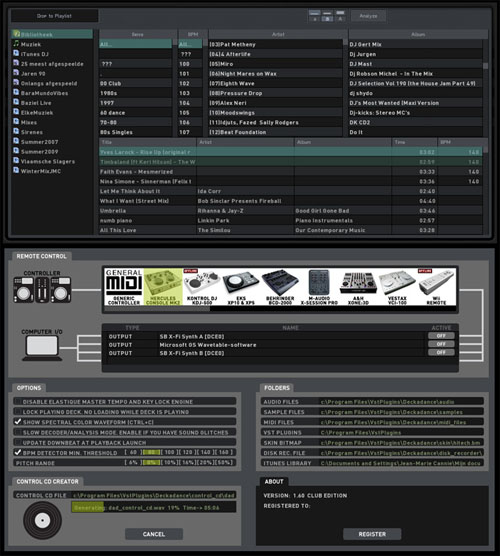
Task: Click the control CD generating progress bar
Action: coord(154,507)
